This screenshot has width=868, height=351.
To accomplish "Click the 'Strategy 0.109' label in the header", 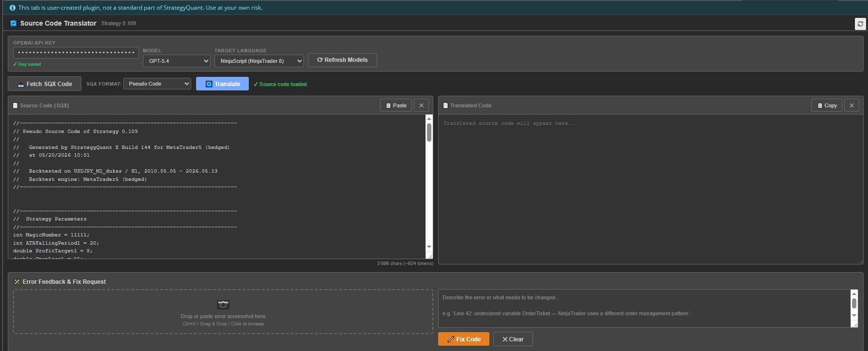I will [x=119, y=23].
